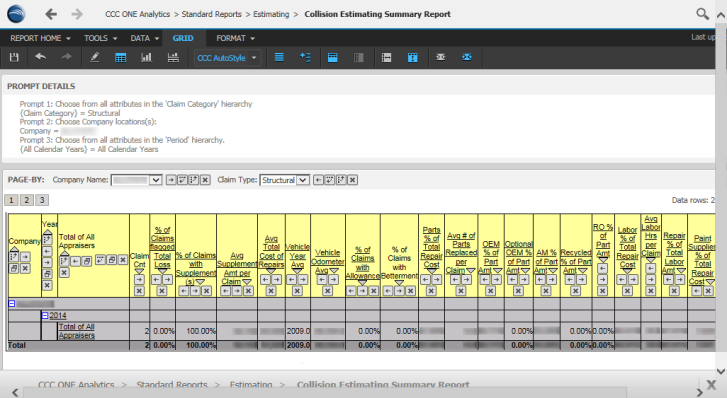Open the CCC AutoStyle dropdown
727x398 pixels.
[227, 58]
